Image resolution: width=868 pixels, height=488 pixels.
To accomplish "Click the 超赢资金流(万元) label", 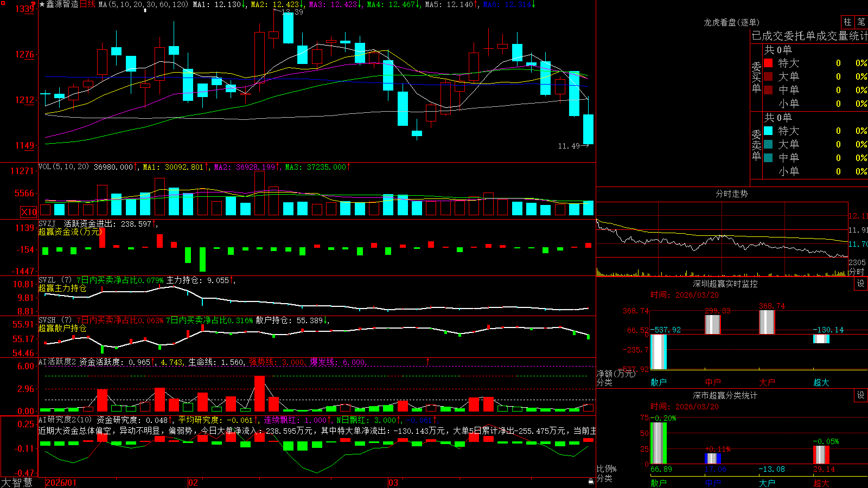I will point(70,232).
